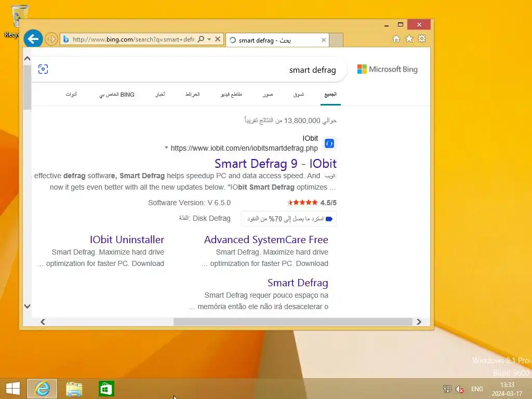Screen dimensions: 532x399
Task: Open the BING الخاص بي tab
Action: [117, 95]
